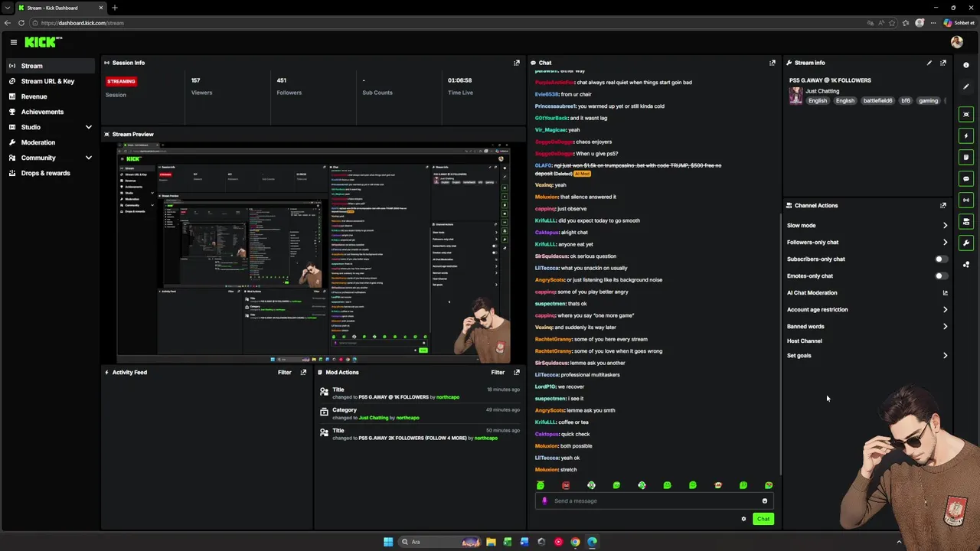Viewport: 980px width, 551px height.
Task: Click Host Channel action
Action: click(804, 341)
